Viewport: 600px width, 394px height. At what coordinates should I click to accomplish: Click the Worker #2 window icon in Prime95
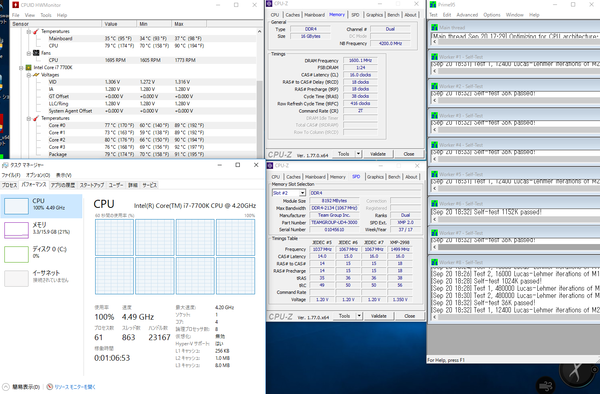(x=434, y=86)
